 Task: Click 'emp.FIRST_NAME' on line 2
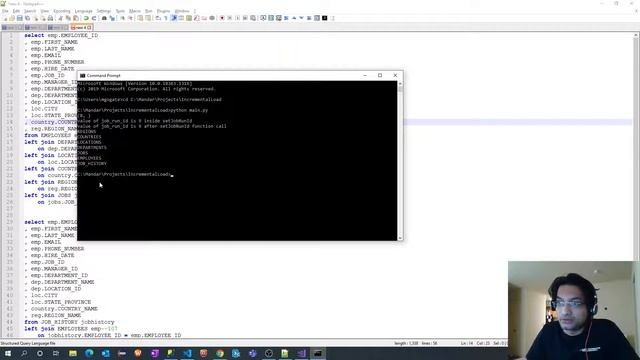tap(54, 42)
